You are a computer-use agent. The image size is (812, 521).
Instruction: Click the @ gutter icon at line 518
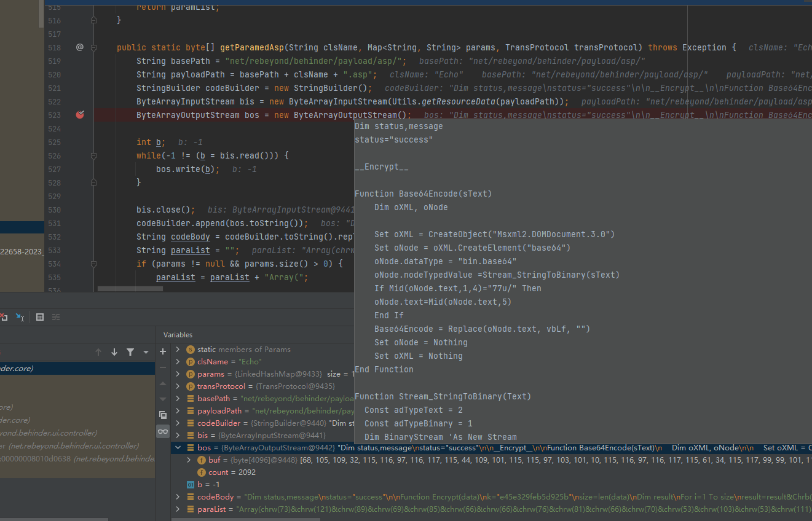[x=80, y=47]
